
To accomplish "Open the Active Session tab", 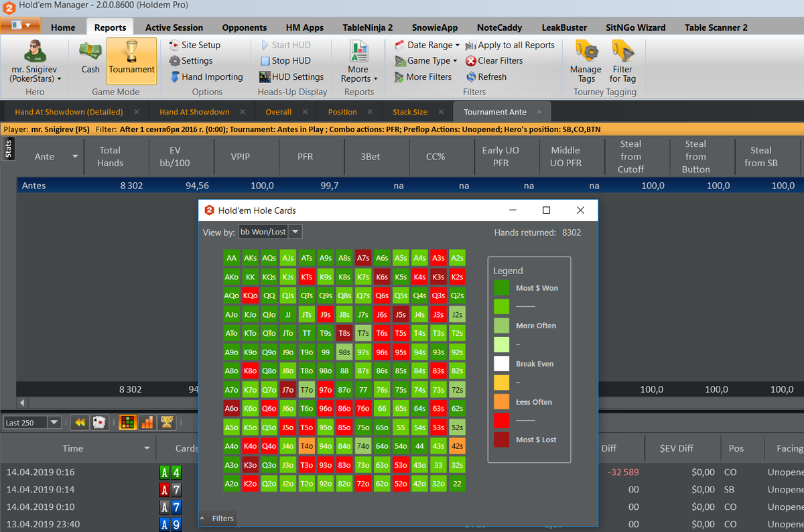I will coord(174,27).
